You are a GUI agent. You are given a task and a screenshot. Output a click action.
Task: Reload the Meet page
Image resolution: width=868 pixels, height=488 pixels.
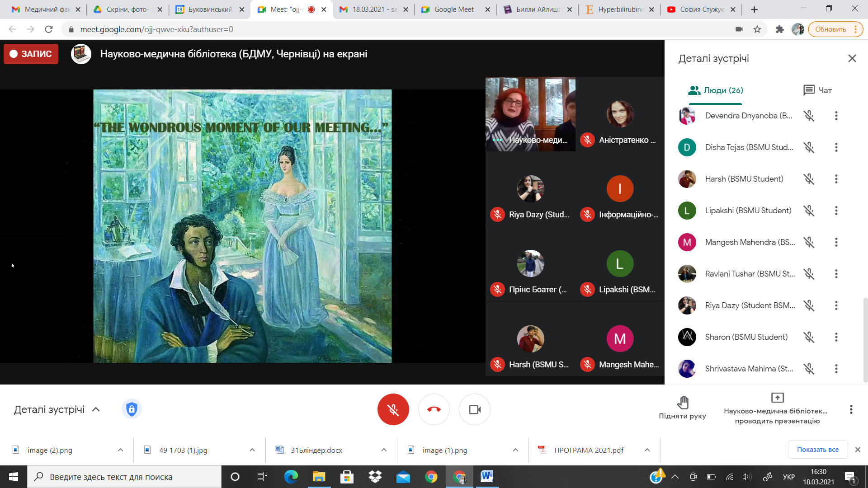point(49,29)
